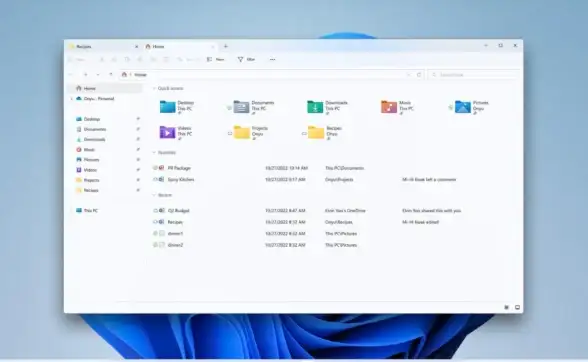Click the address bar path field

point(272,75)
